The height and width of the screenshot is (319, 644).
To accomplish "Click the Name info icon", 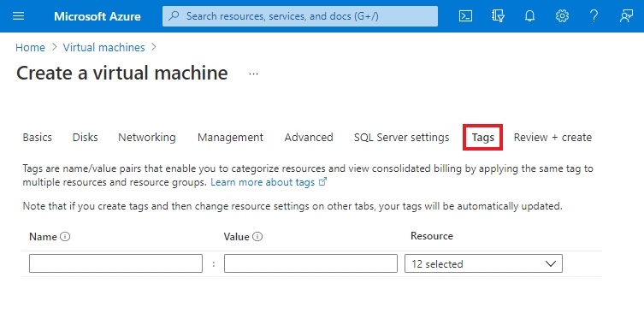I will (x=65, y=237).
